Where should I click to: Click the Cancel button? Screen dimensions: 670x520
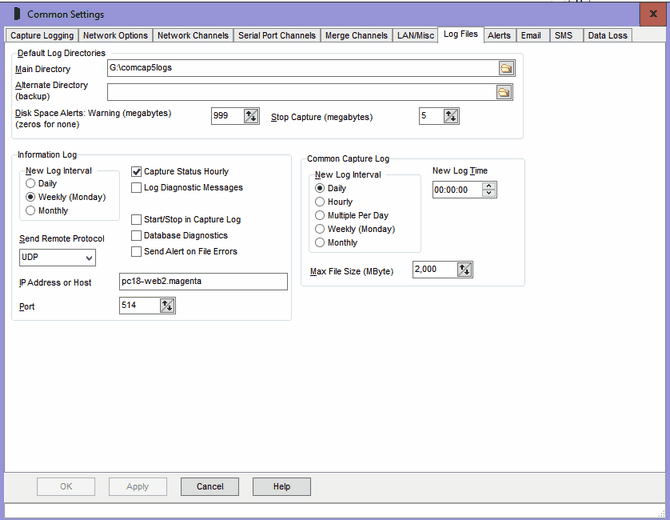210,487
